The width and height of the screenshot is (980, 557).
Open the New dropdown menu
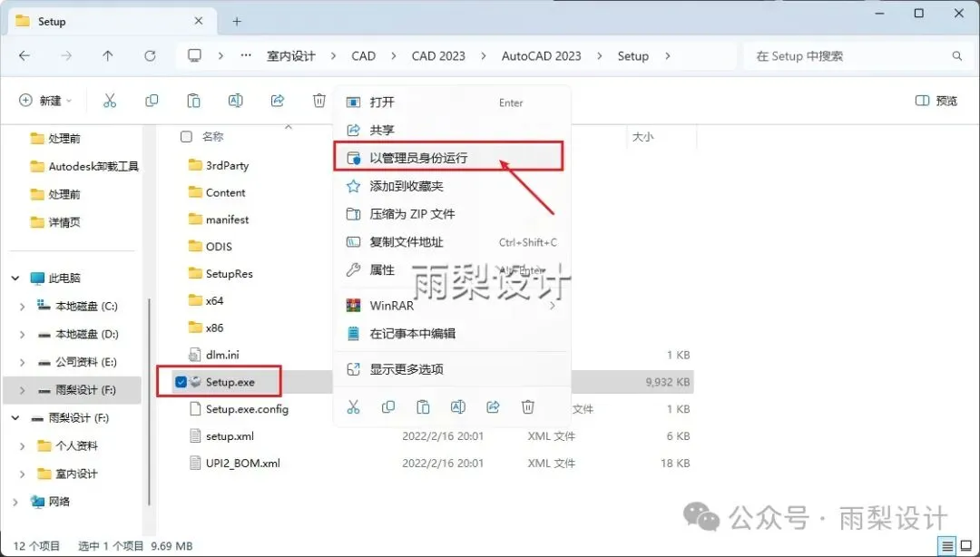point(45,101)
